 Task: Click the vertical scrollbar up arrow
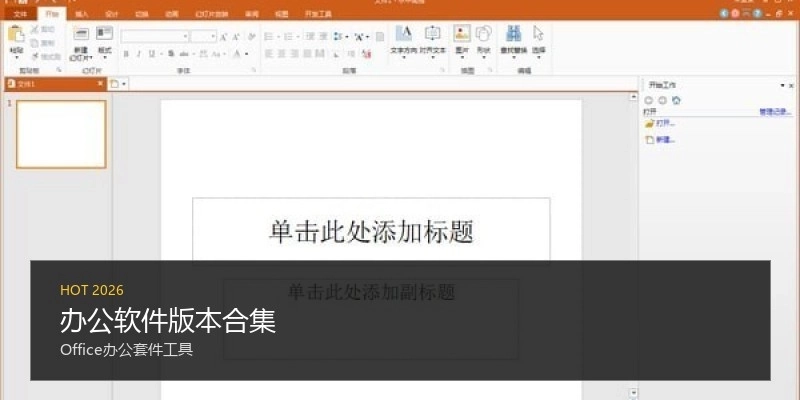coord(634,96)
